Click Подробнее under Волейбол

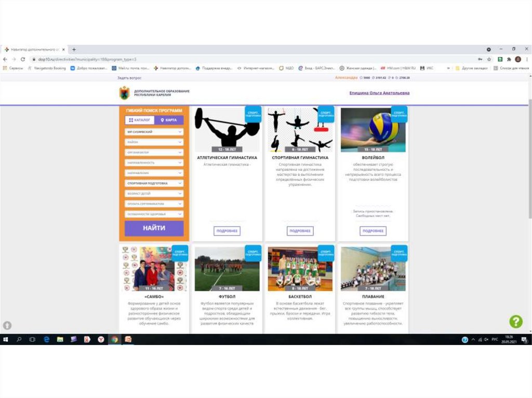[x=373, y=231]
